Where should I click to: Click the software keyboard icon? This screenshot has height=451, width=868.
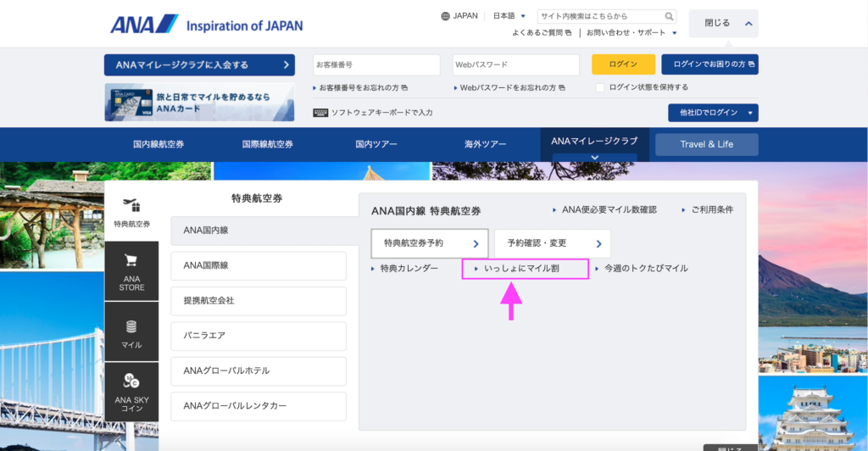(320, 113)
